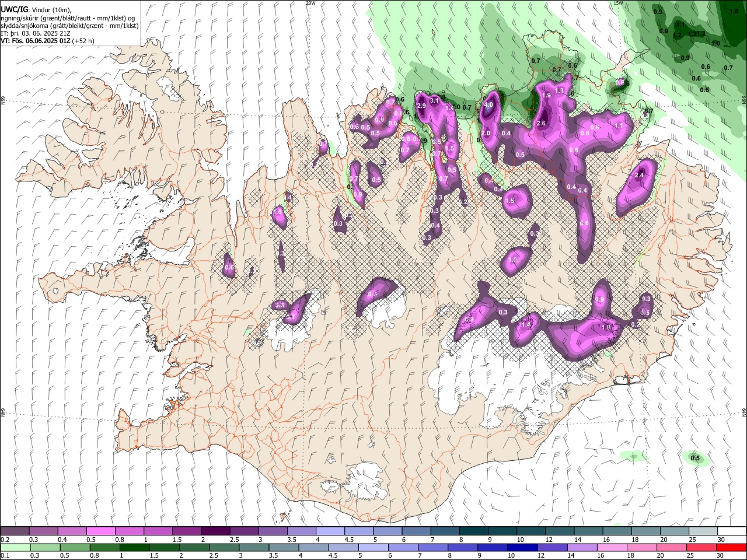Click the 4.0 snowfall value on the map

coord(489,105)
